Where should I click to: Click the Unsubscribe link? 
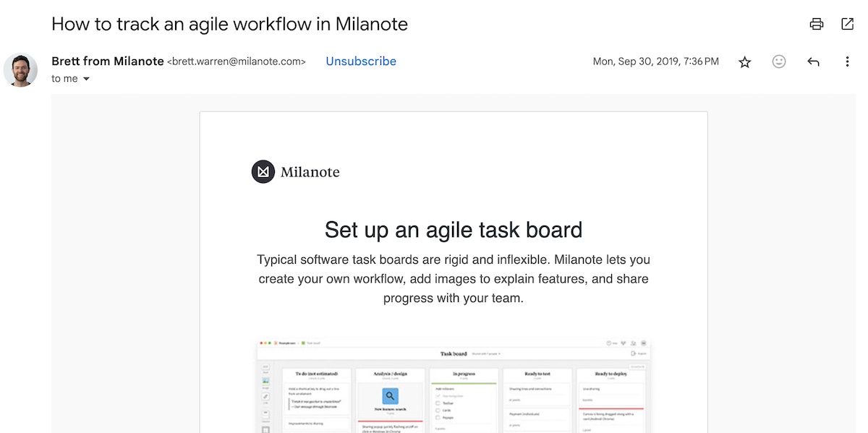pos(361,61)
